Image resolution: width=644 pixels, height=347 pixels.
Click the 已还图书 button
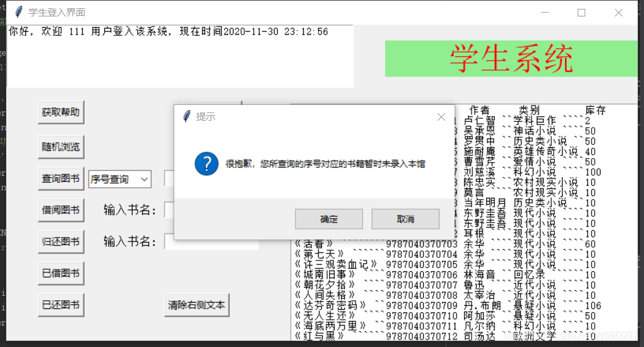tap(61, 305)
